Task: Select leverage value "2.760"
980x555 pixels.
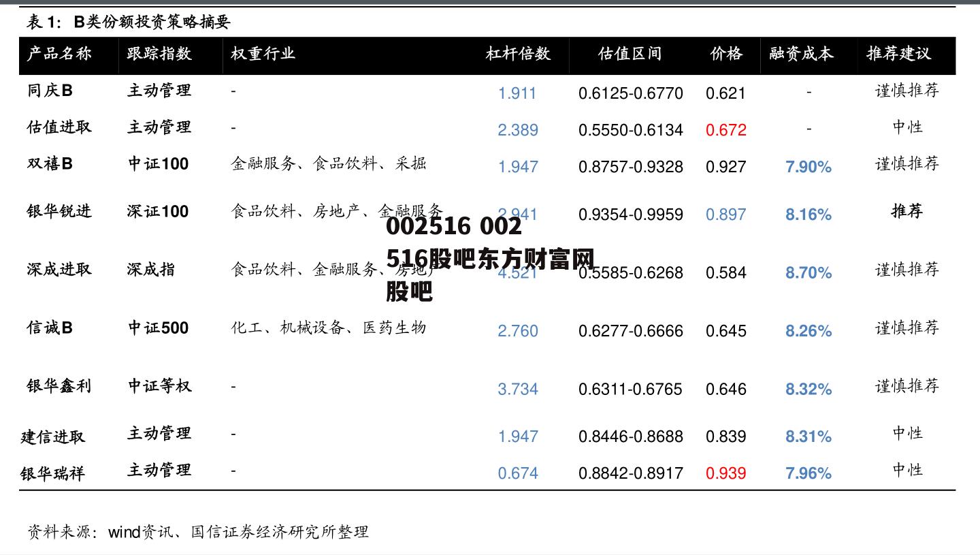Action: (518, 331)
